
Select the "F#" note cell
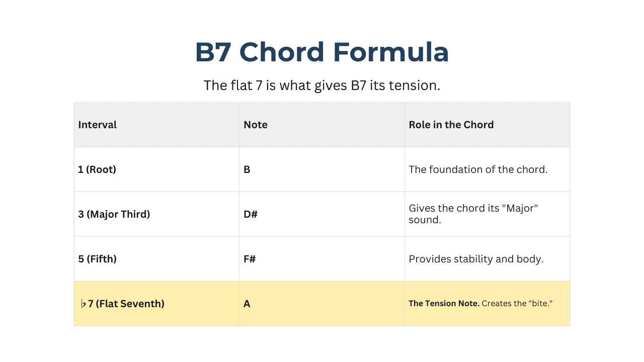pos(250,259)
